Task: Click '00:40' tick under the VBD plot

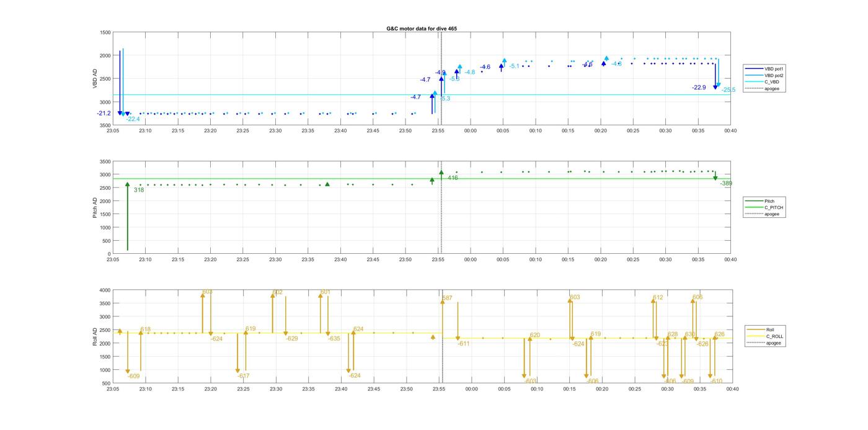Action: click(x=730, y=131)
